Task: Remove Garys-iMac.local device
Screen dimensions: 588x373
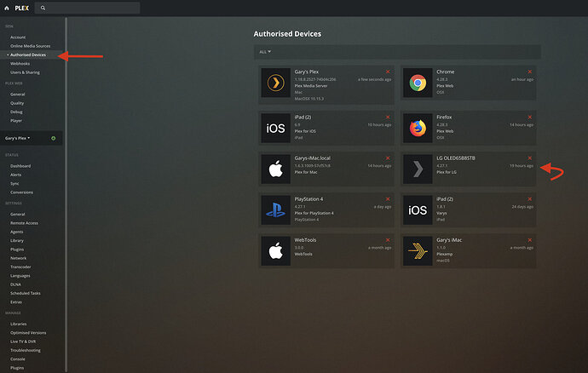Action: [x=388, y=158]
